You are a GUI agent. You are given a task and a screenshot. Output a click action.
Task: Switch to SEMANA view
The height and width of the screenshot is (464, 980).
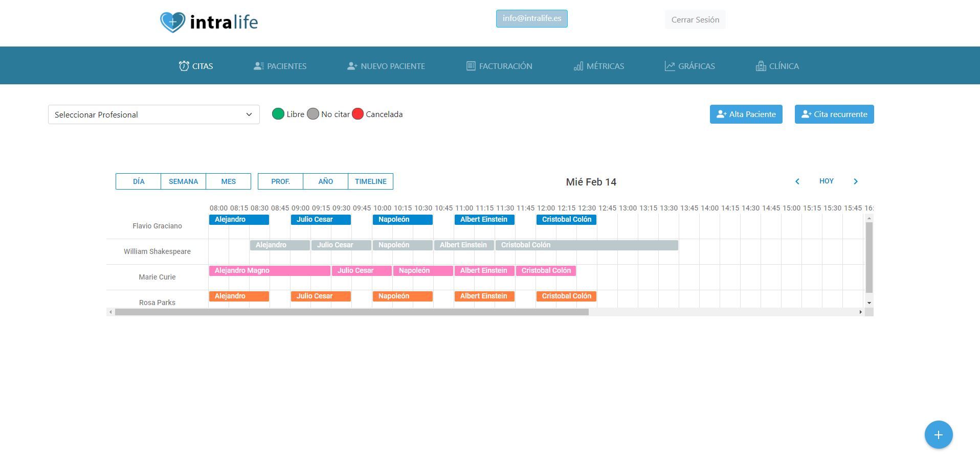tap(184, 181)
